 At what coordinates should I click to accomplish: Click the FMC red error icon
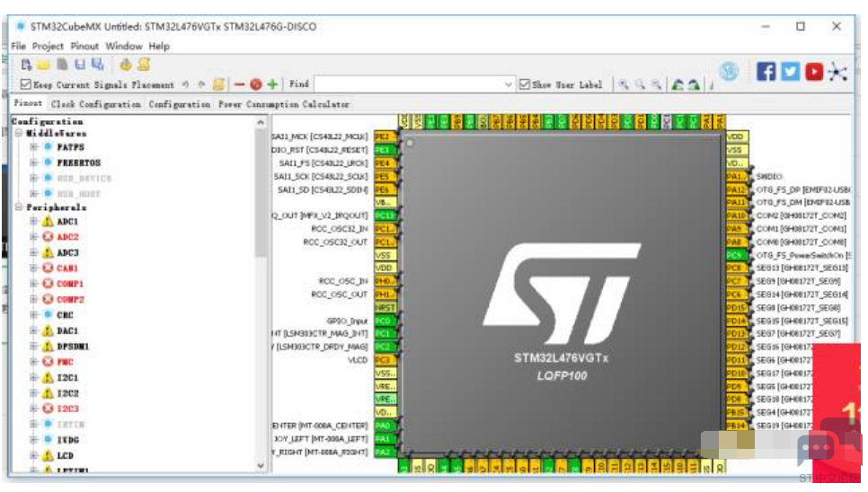[x=49, y=362]
